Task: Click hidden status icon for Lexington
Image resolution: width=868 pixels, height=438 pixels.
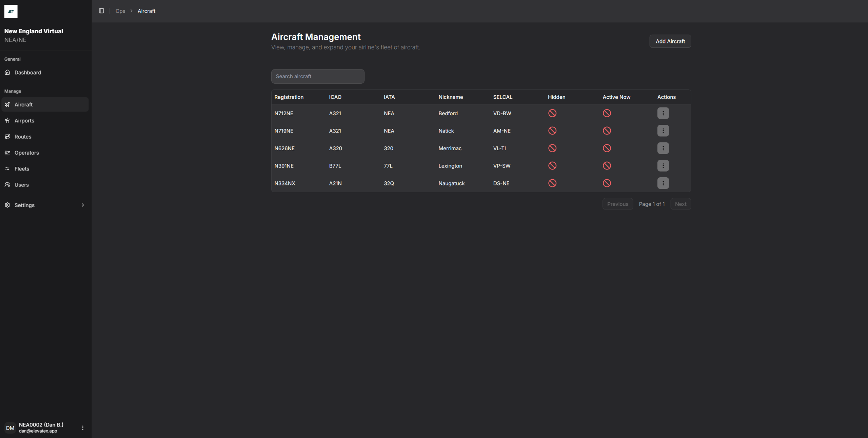Action: coord(552,166)
